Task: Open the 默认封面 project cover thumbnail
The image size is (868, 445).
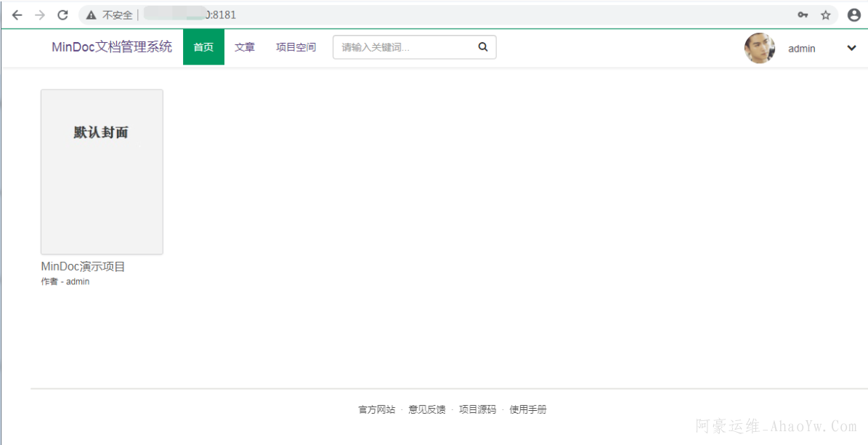Action: click(102, 172)
